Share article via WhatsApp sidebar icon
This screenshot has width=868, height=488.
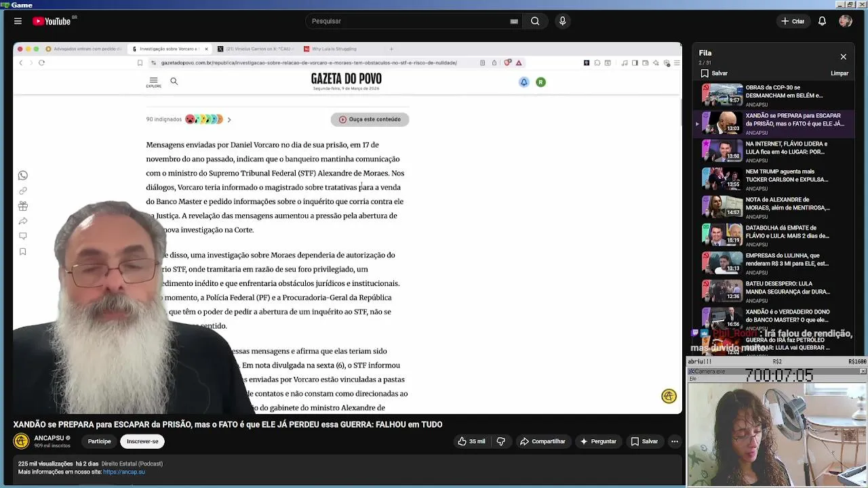22,176
